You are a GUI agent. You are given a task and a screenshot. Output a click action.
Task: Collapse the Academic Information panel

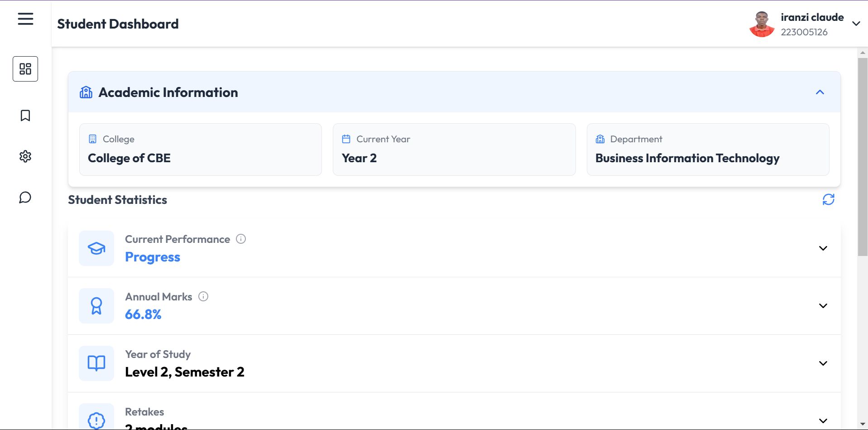click(x=820, y=92)
